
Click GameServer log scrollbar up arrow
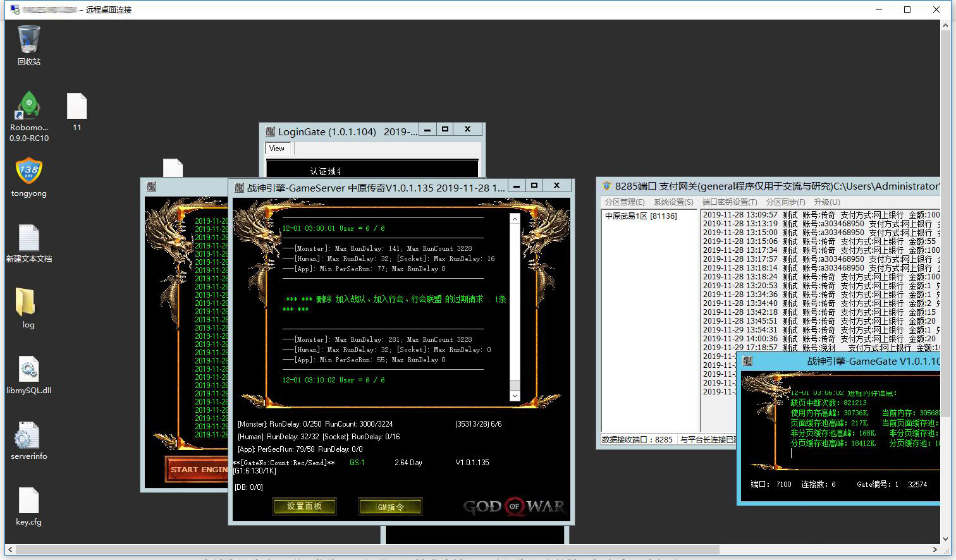pyautogui.click(x=515, y=219)
